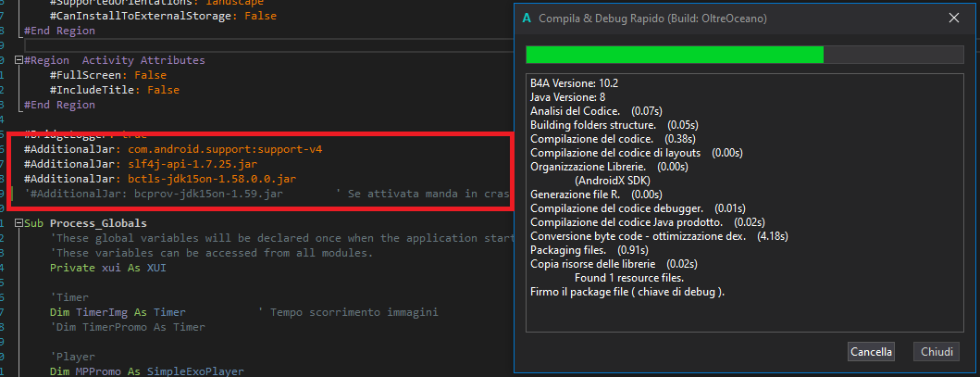Screen dimensions: 980x377
Task: Click the commented bcprov-jdk15on-1.59.jar line
Action: (157, 194)
